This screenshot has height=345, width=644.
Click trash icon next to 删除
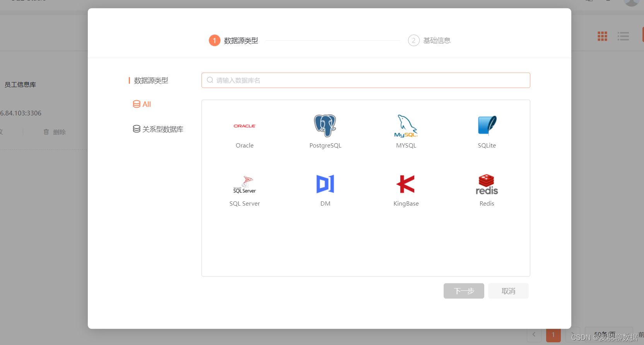pyautogui.click(x=46, y=132)
